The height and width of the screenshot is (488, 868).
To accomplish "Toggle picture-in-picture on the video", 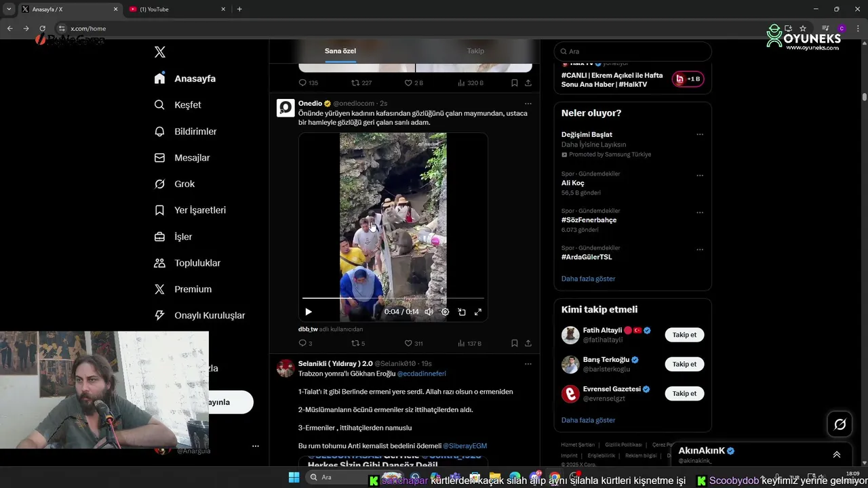I will pos(462,312).
